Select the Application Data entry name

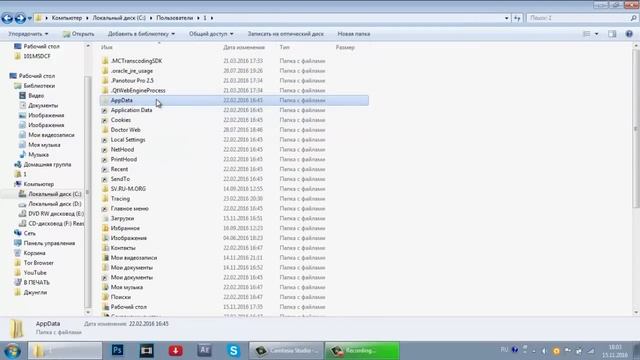[131, 110]
